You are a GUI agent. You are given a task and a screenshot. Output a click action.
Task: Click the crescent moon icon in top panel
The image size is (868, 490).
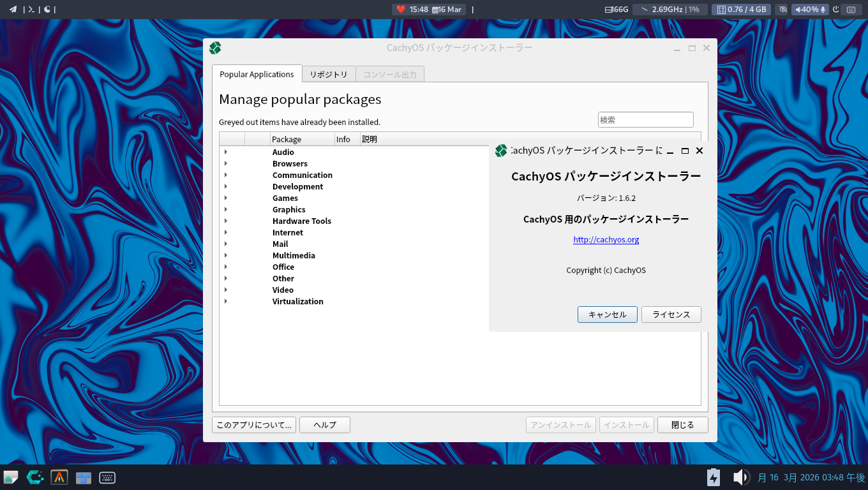click(48, 10)
